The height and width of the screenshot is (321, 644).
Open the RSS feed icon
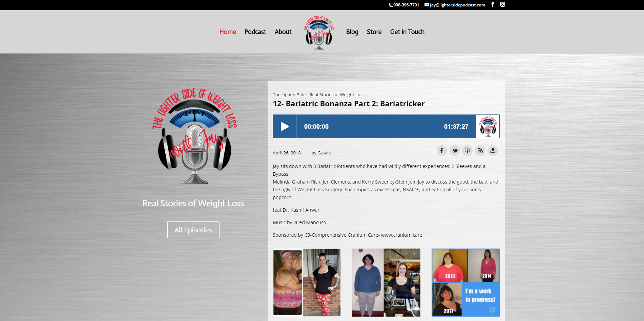coord(480,150)
